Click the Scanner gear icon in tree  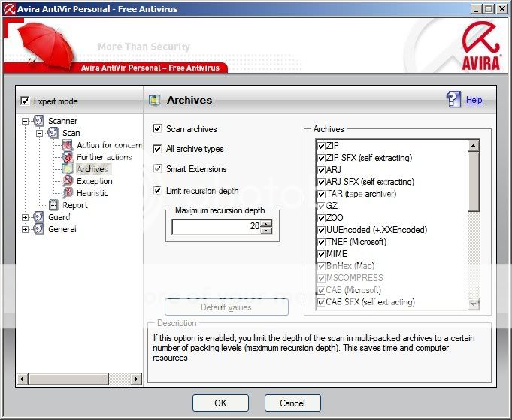pos(39,121)
